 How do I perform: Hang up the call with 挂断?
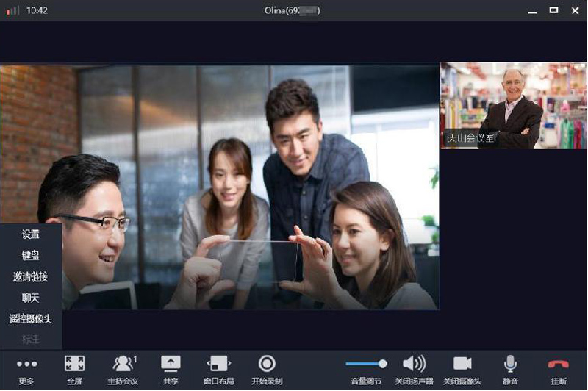coord(559,364)
